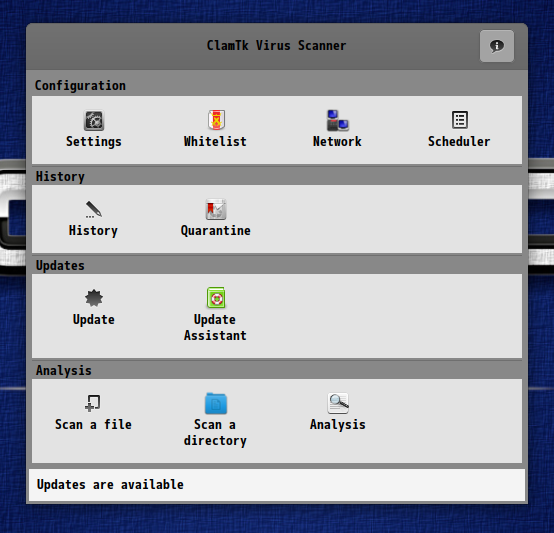Click the Scan a directory folder icon
Image resolution: width=554 pixels, height=533 pixels.
(x=216, y=403)
